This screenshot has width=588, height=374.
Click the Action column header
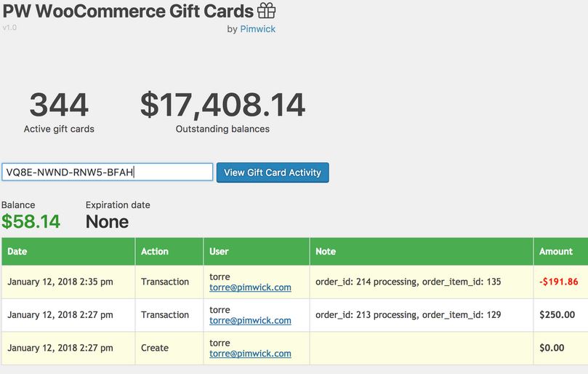click(x=169, y=251)
